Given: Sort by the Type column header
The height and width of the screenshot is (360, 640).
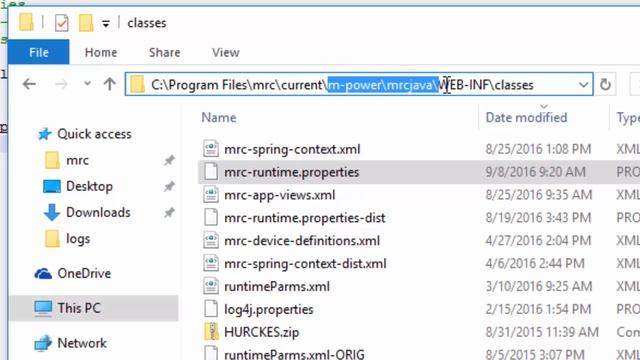Looking at the screenshot, I should (x=628, y=118).
